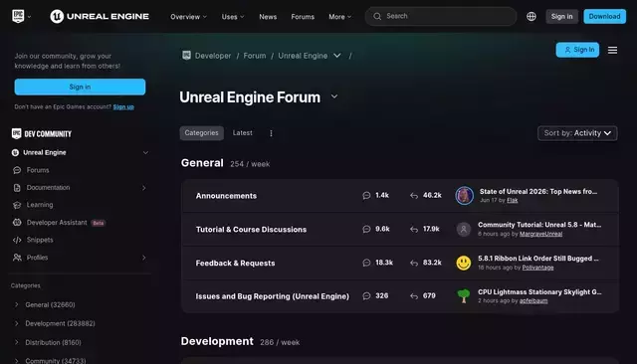Screen dimensions: 637x364
Task: Click the Developer Assistant robot icon
Action: click(17, 223)
